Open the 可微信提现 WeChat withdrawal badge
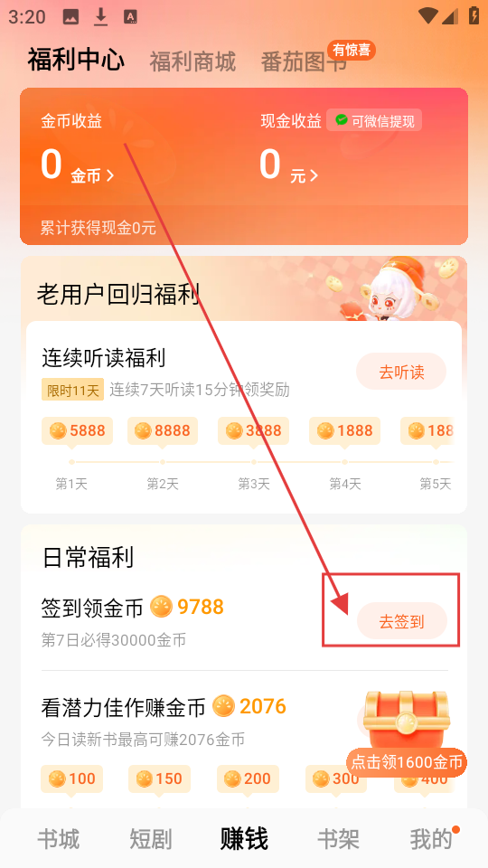This screenshot has height=868, width=488. pos(374,120)
